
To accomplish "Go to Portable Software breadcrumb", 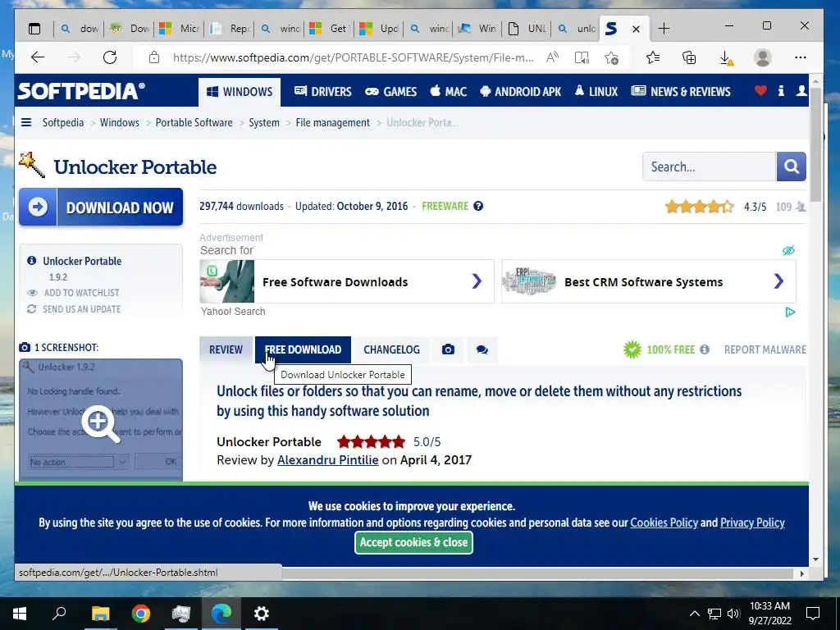I will pos(194,123).
